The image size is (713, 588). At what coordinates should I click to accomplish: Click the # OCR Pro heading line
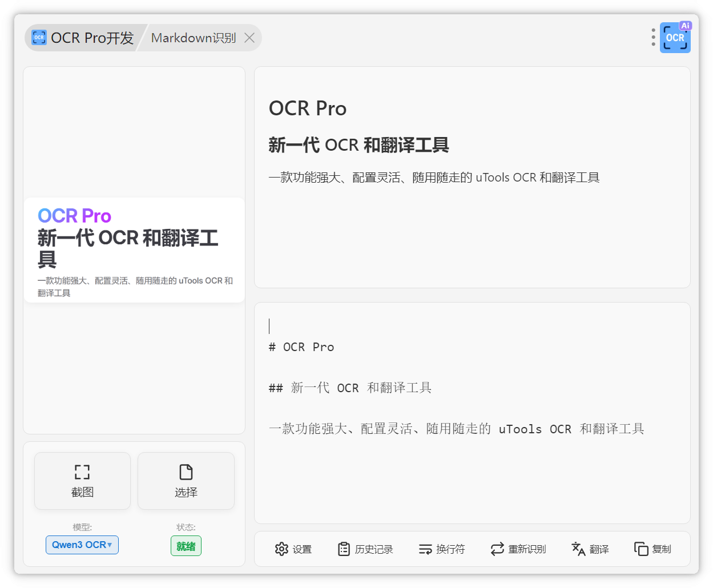(301, 347)
